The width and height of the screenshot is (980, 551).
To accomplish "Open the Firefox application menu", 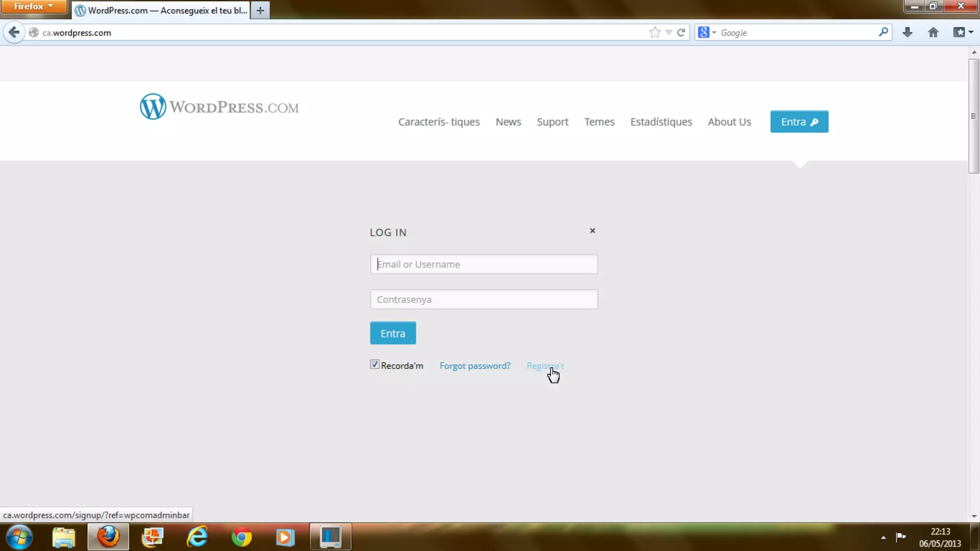I will pyautogui.click(x=34, y=6).
